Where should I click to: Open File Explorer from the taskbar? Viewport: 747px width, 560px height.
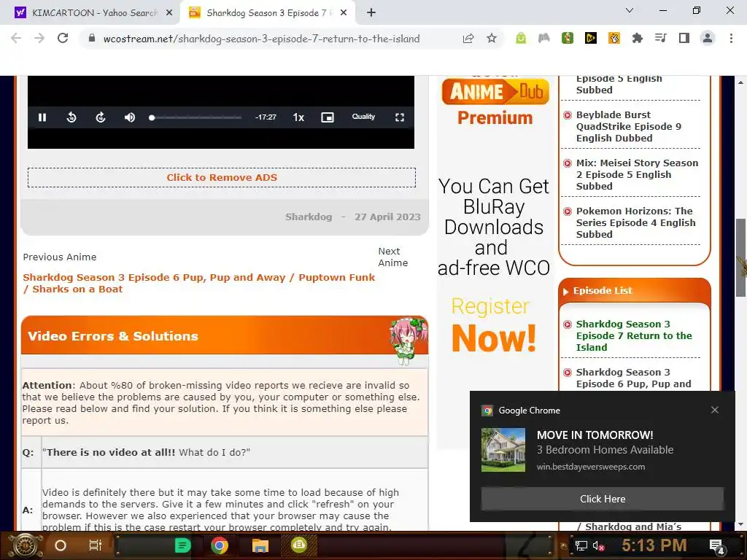tap(260, 545)
